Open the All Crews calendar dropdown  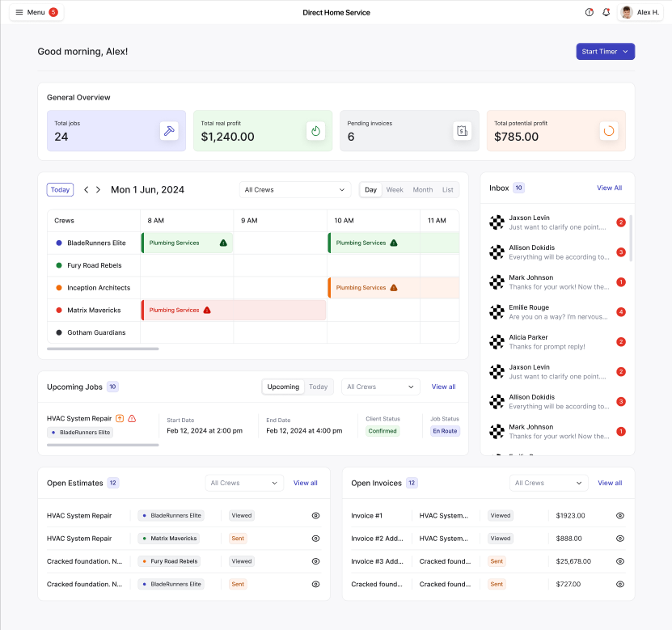tap(294, 190)
